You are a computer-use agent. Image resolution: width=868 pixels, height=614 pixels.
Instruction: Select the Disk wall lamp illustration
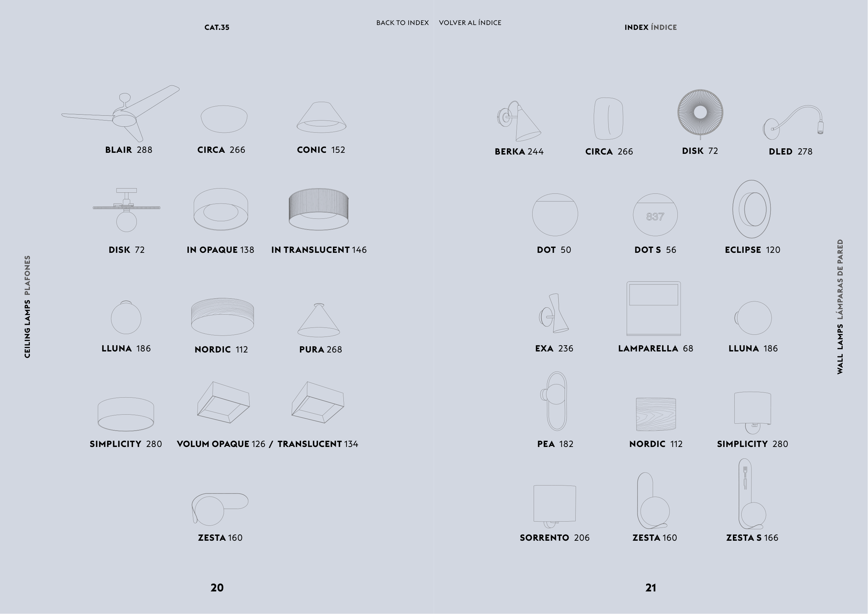pyautogui.click(x=700, y=112)
